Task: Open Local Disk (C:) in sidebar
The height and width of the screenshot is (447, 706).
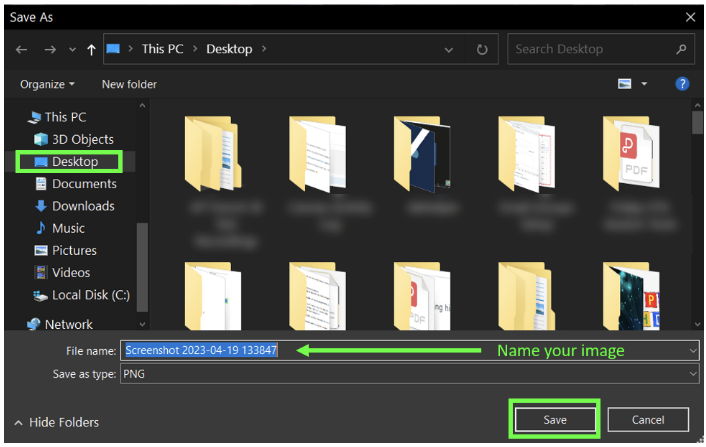Action: (90, 295)
